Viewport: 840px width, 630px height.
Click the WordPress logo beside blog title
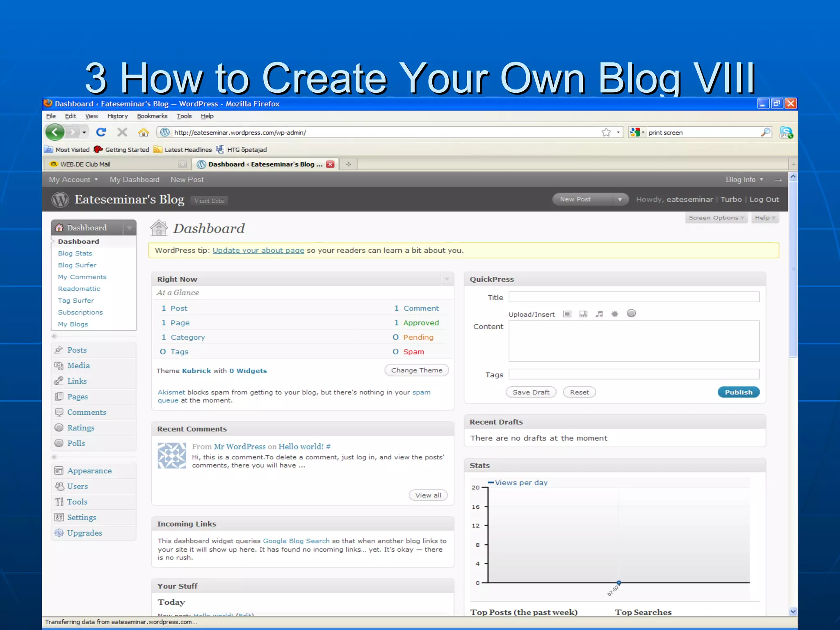60,200
